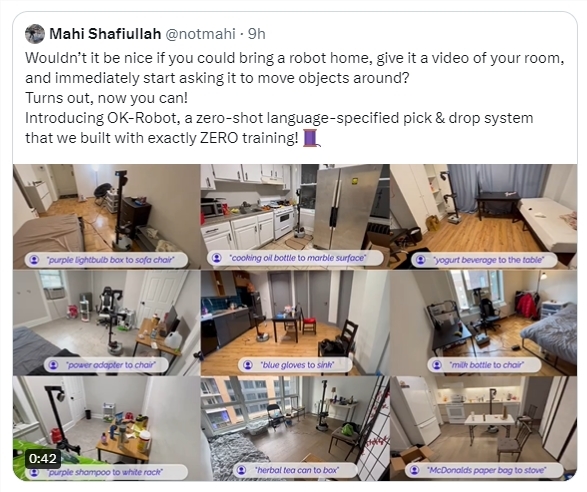
Task: Select the purple shampoo to white rack tile
Action: point(106,428)
